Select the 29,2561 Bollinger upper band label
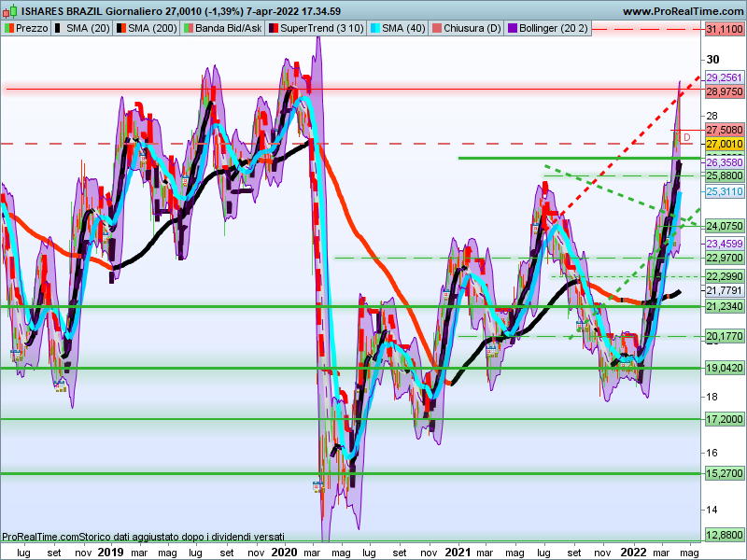747x560 pixels. tap(725, 77)
